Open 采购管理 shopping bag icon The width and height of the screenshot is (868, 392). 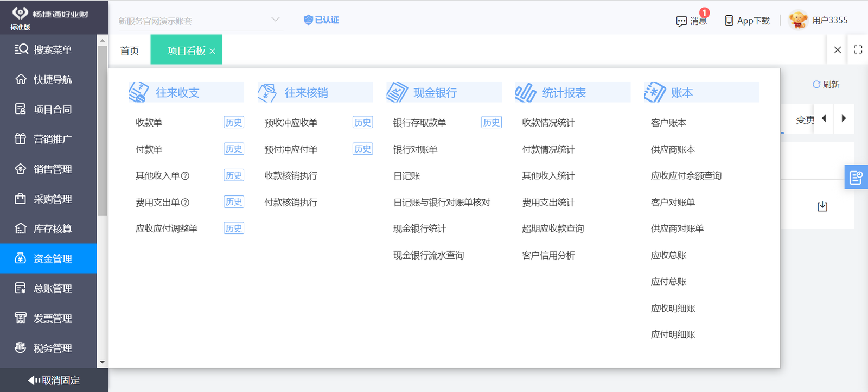21,199
